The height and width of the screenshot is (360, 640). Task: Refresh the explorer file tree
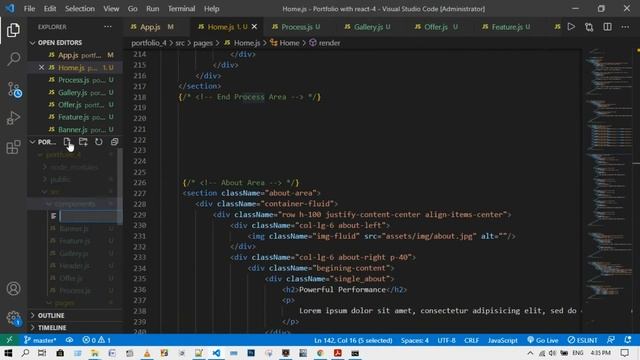point(99,142)
